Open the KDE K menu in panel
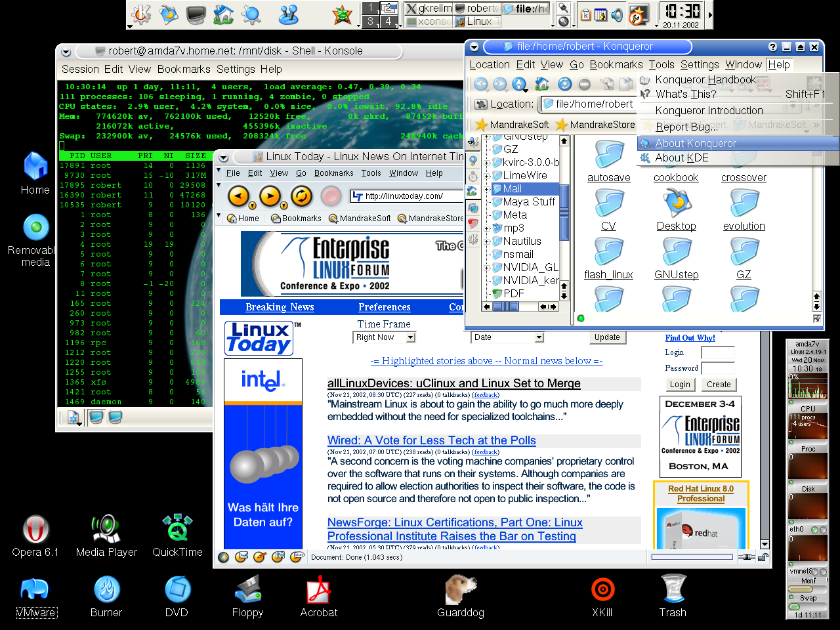Screen dimensions: 840x630 point(140,14)
